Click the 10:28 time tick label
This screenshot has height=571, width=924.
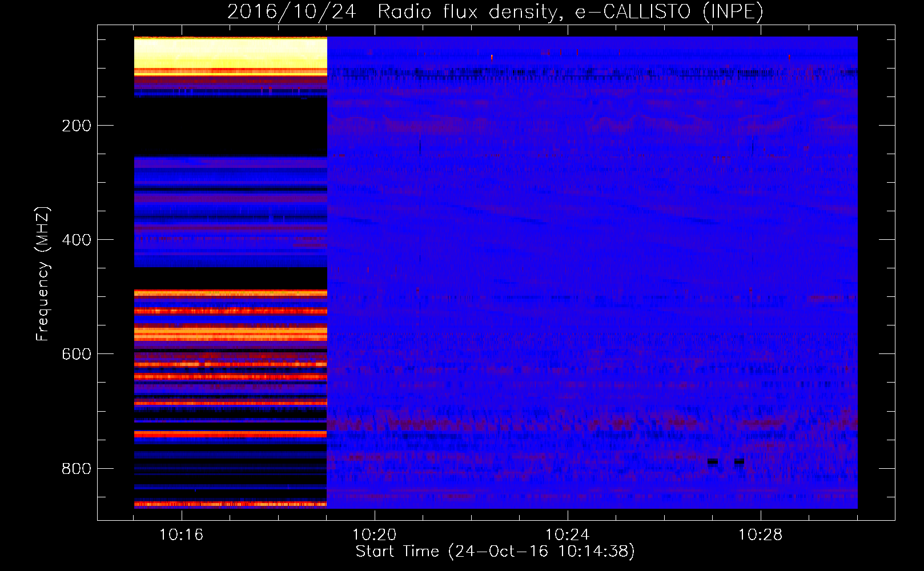pos(760,534)
